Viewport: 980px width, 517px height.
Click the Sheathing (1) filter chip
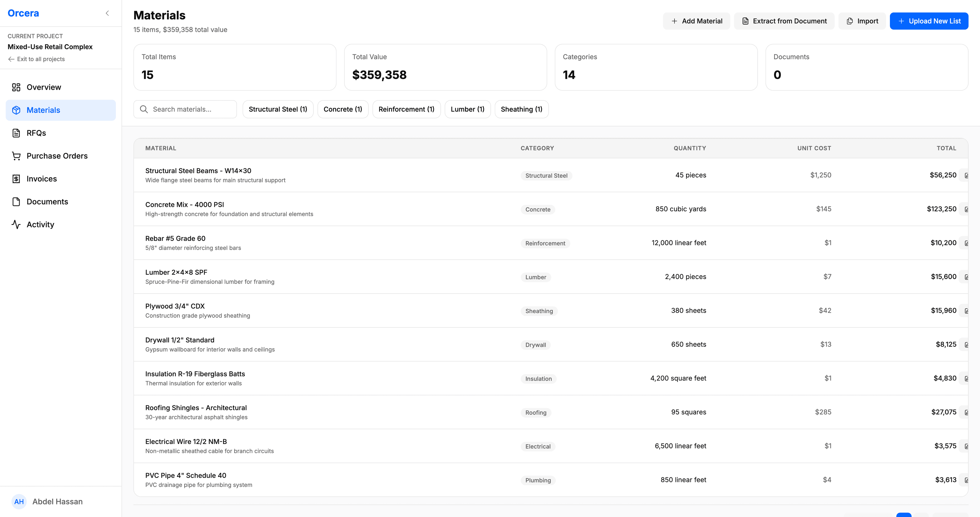521,109
